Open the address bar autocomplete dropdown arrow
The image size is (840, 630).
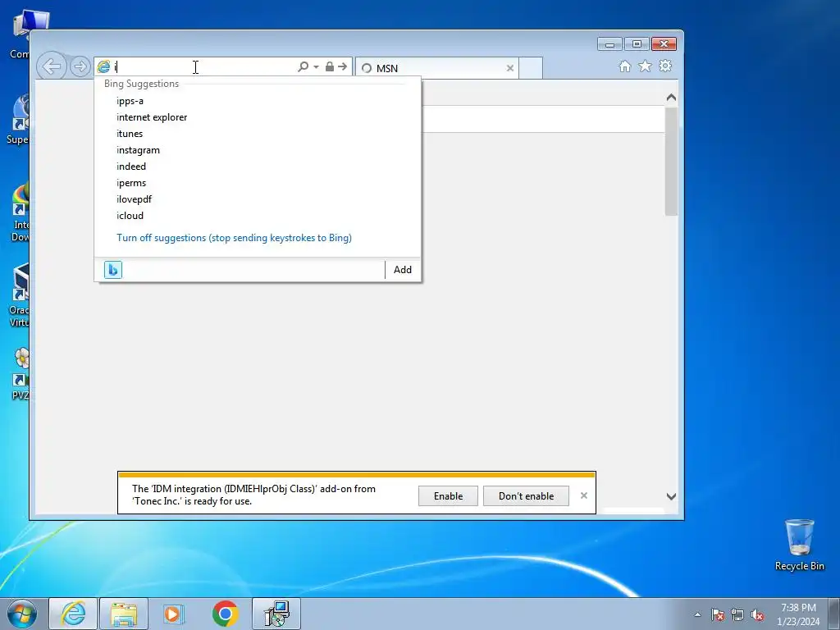(316, 67)
